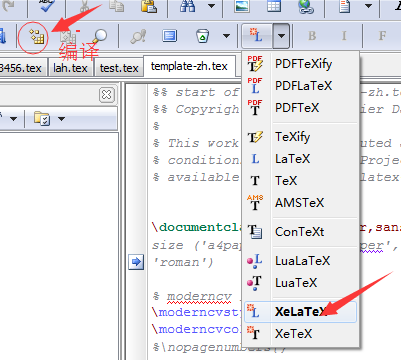Click the document page icon in top toolbar
This screenshot has height=360, width=401.
pyautogui.click(x=344, y=6)
